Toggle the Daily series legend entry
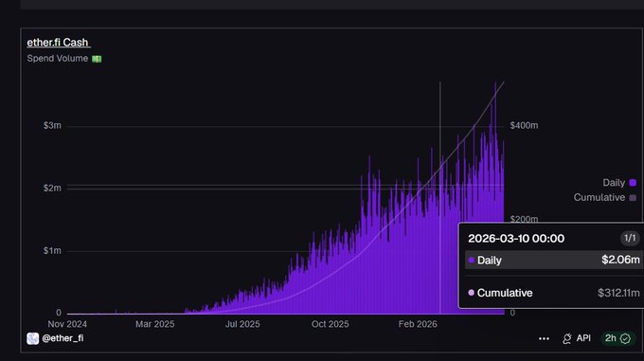This screenshot has height=361, width=644. [619, 183]
